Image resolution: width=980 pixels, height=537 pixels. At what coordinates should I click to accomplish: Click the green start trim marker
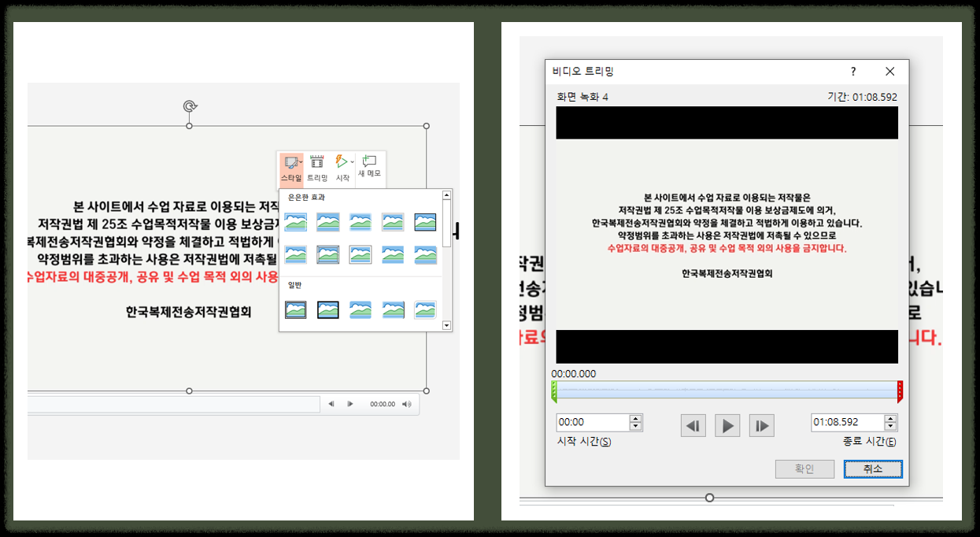point(556,389)
